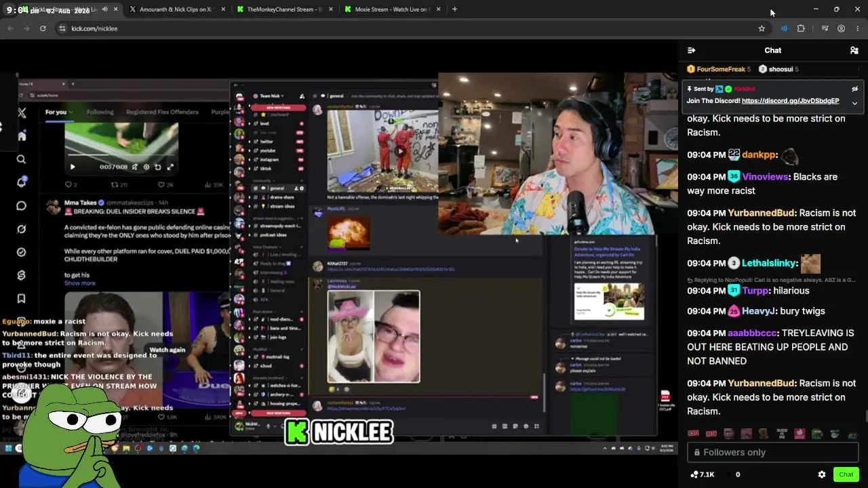Open the pink hat photo attachment in Discord
This screenshot has height=488, width=868.
tap(374, 336)
